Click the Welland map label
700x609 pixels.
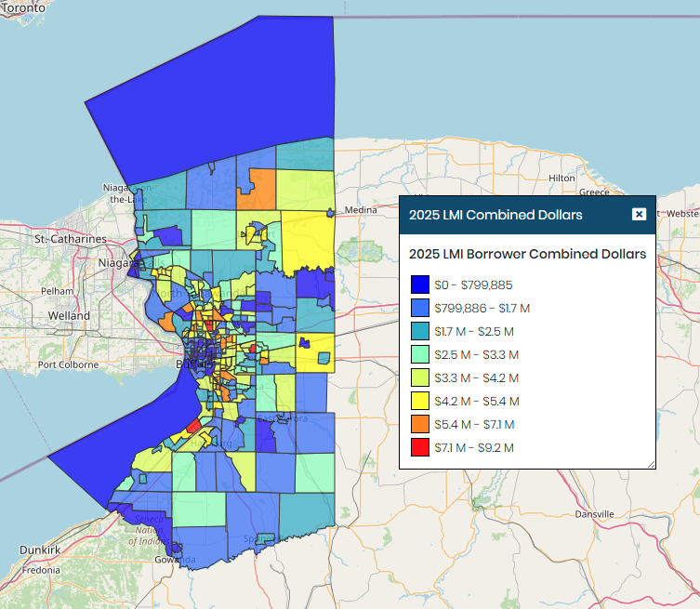tap(69, 315)
